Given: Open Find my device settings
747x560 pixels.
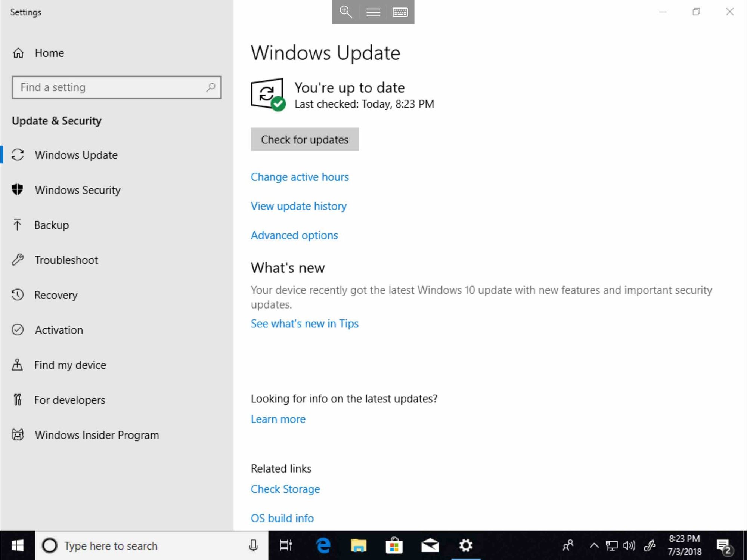Looking at the screenshot, I should point(70,365).
